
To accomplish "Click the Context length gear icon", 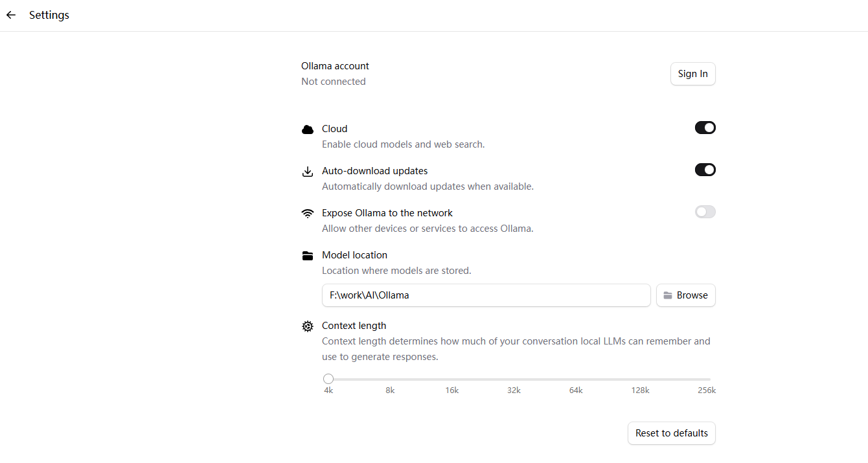I will [308, 326].
